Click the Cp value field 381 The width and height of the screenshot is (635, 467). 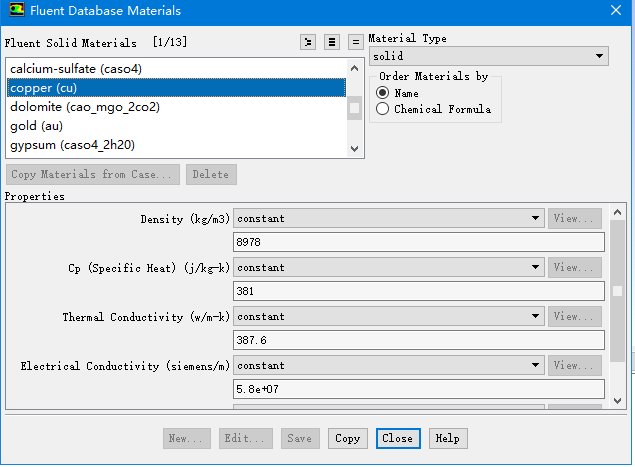419,291
